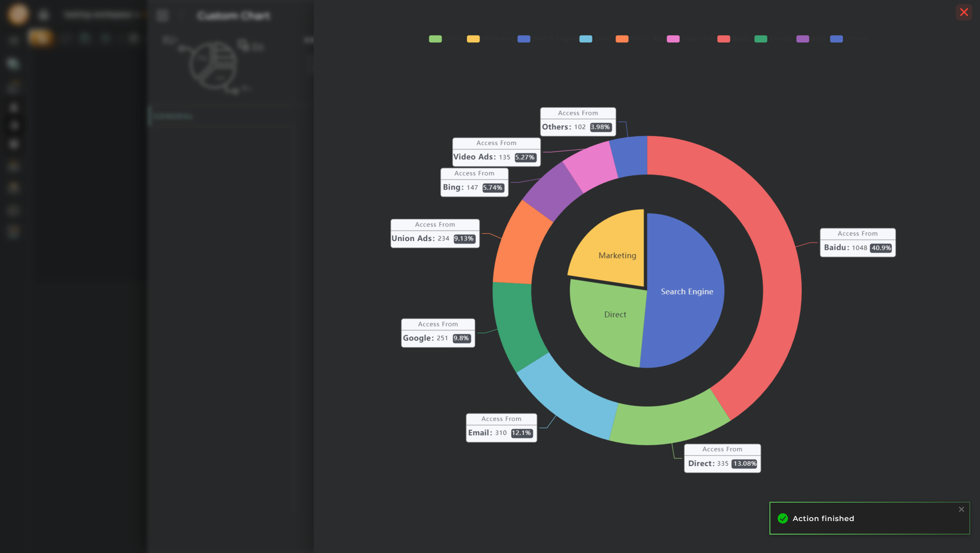The height and width of the screenshot is (553, 980).
Task: Select the pink legend icon
Action: 673,39
